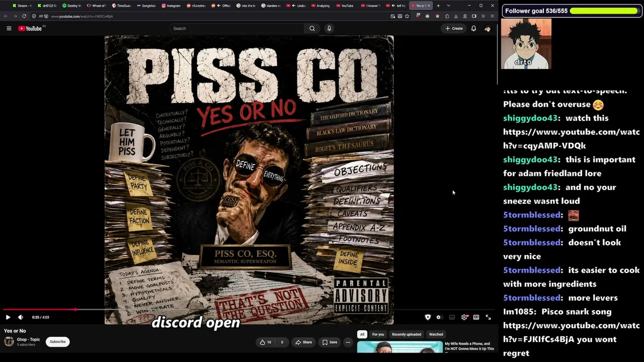This screenshot has height=362, width=644.
Task: Open player settings gear
Action: tap(464, 317)
